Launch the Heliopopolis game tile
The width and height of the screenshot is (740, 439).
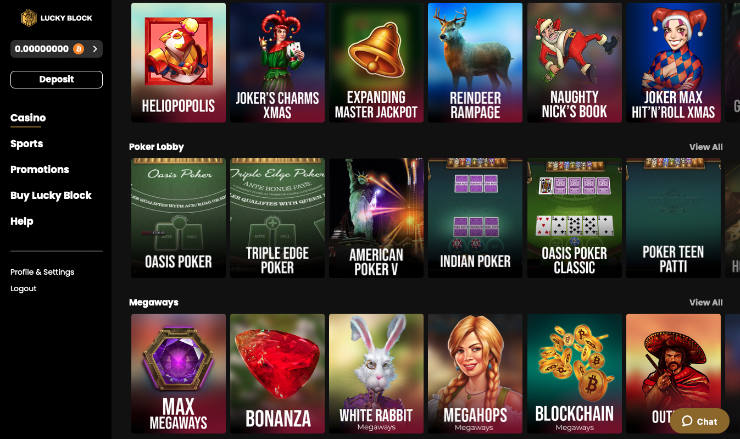pyautogui.click(x=178, y=63)
